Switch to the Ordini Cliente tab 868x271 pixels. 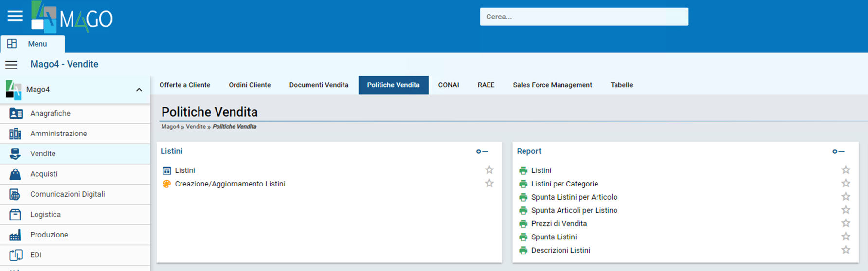pos(250,85)
